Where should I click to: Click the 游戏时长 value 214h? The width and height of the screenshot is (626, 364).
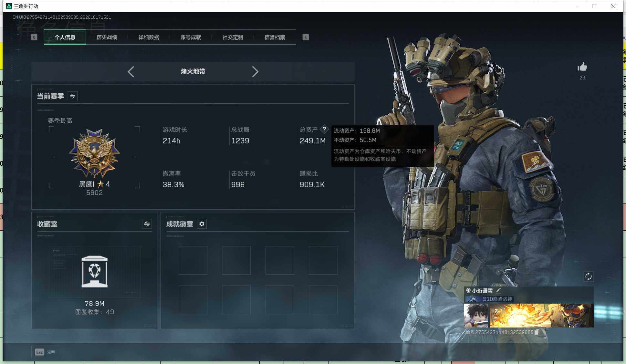pos(172,141)
